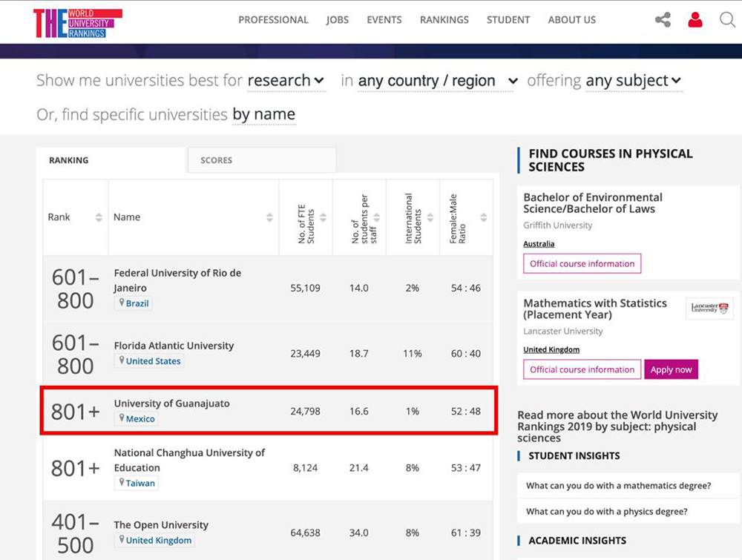Open the Student menu item

tap(508, 20)
